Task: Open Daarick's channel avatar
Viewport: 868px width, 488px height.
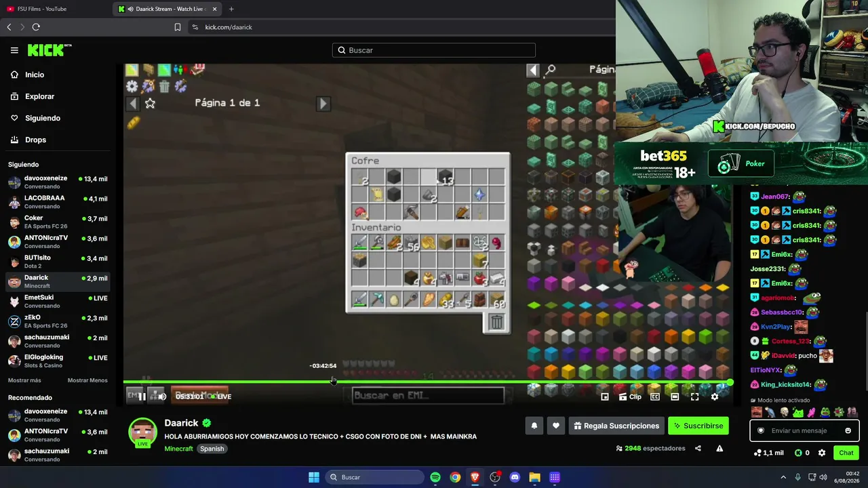Action: (143, 432)
